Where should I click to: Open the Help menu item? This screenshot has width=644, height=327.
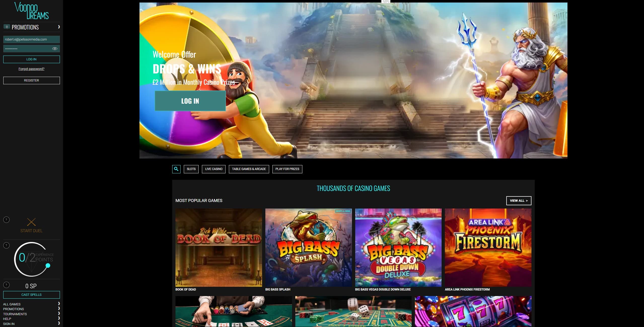click(x=7, y=319)
